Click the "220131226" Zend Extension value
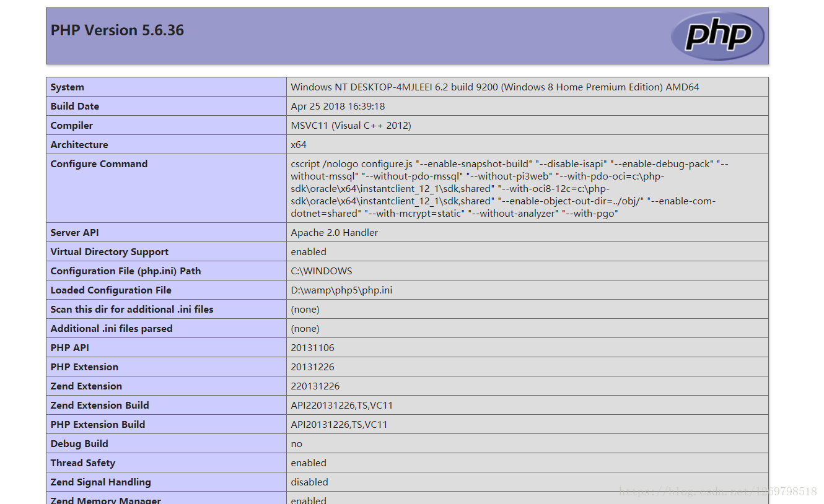824x504 pixels. click(315, 386)
